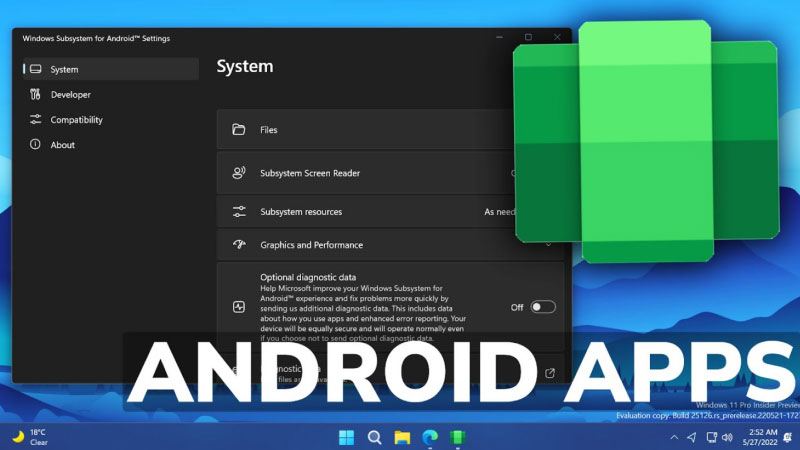The width and height of the screenshot is (800, 450).
Task: Open the notification bell icon
Action: point(788,437)
